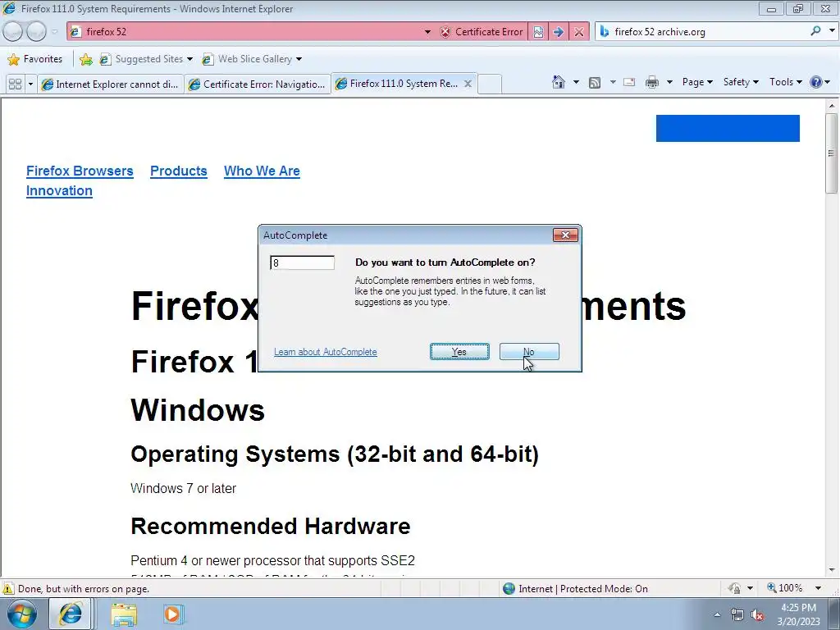Click the Go arrow in address bar

click(558, 32)
